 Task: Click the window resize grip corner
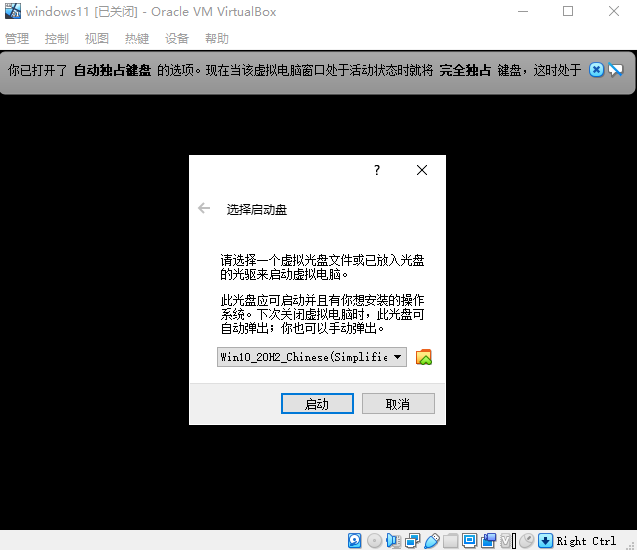631,545
